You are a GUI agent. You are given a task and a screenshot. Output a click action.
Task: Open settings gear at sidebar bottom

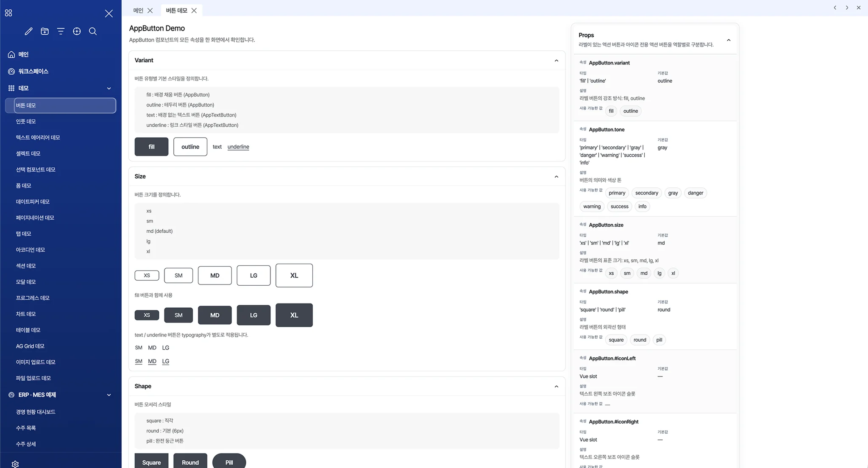point(15,464)
